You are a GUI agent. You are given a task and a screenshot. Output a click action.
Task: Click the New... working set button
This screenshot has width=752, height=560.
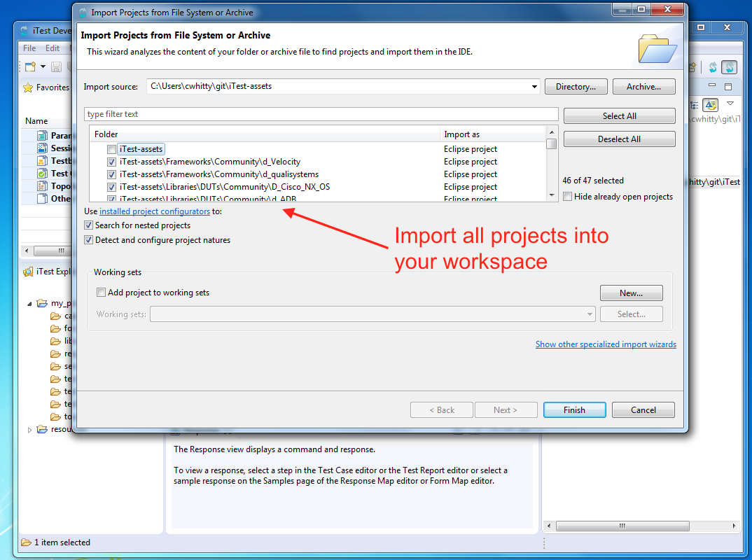(x=631, y=293)
